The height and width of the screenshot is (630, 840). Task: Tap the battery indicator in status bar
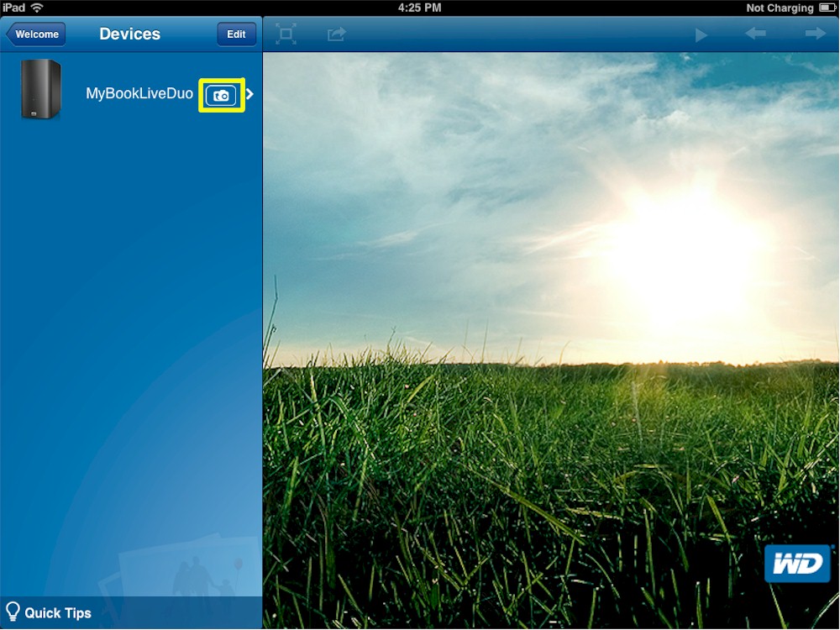tap(826, 8)
